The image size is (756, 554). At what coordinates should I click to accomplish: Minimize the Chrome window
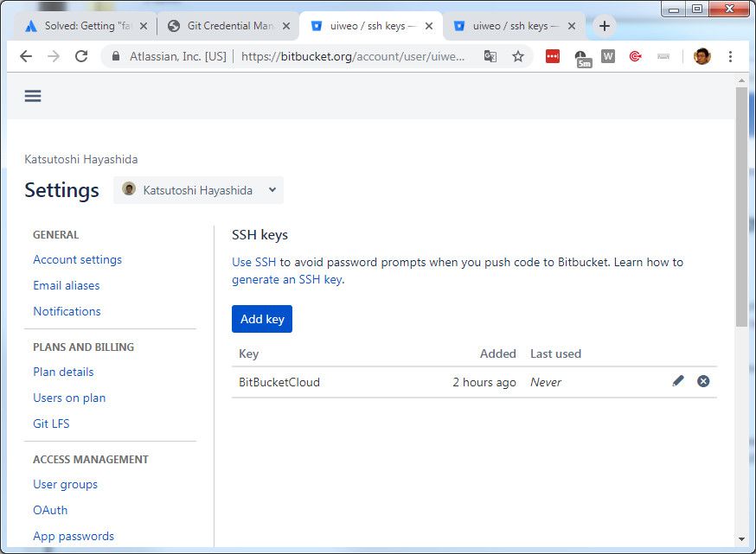674,9
